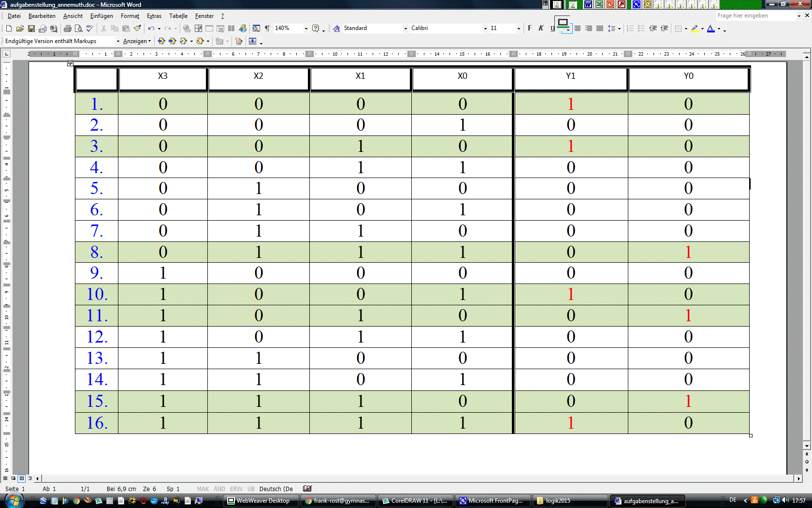Open the Anzeigen markup button
The height and width of the screenshot is (508, 812).
pos(137,41)
